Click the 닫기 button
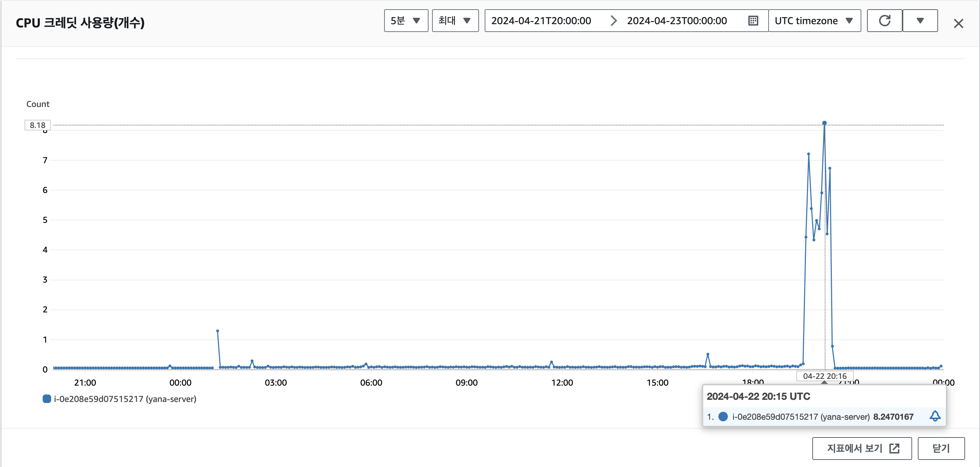The width and height of the screenshot is (980, 467). pyautogui.click(x=941, y=449)
